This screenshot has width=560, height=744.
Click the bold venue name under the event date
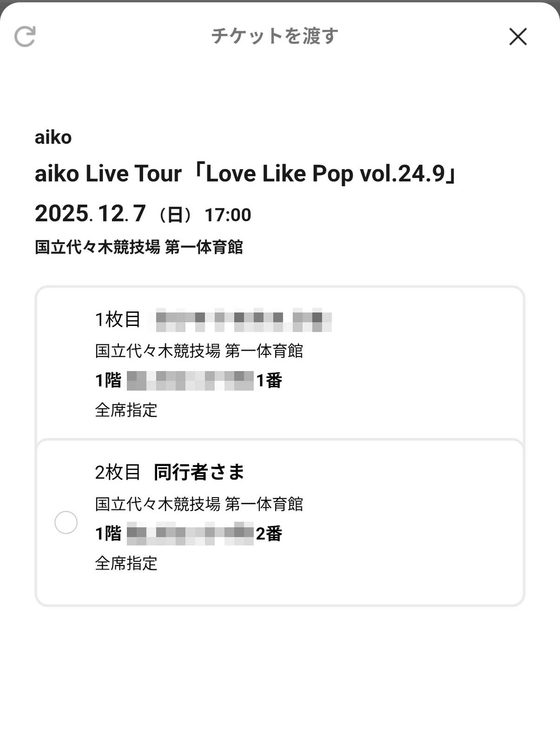pyautogui.click(x=138, y=247)
